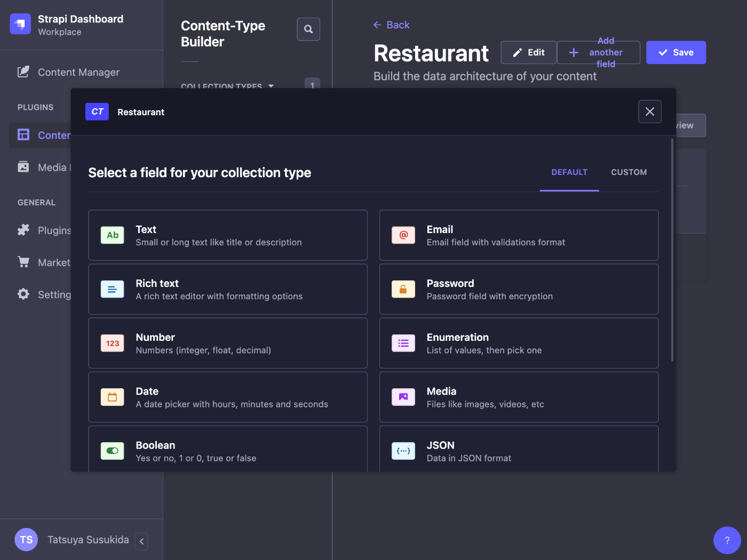Click the CT badge in modal header
Viewport: 747px width, 560px height.
point(97,111)
